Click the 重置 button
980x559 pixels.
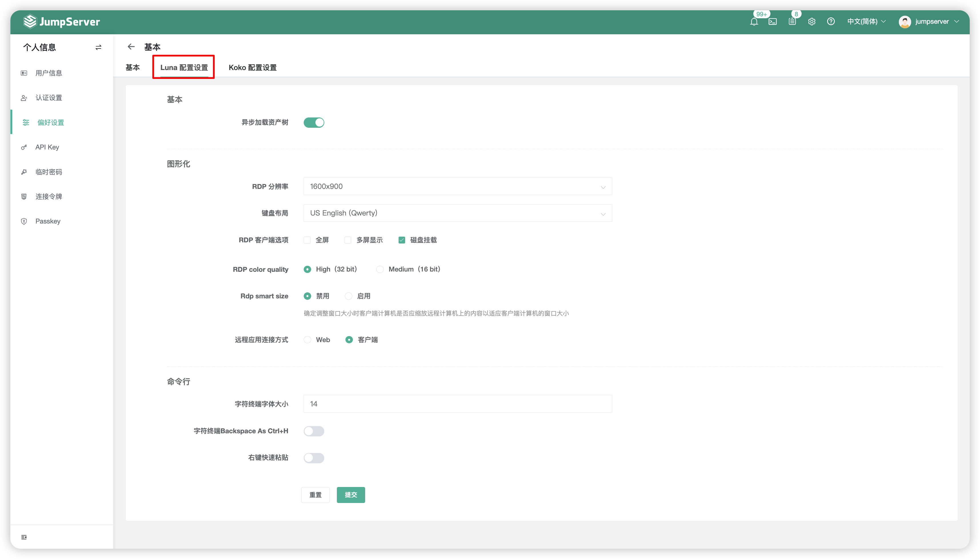(315, 495)
